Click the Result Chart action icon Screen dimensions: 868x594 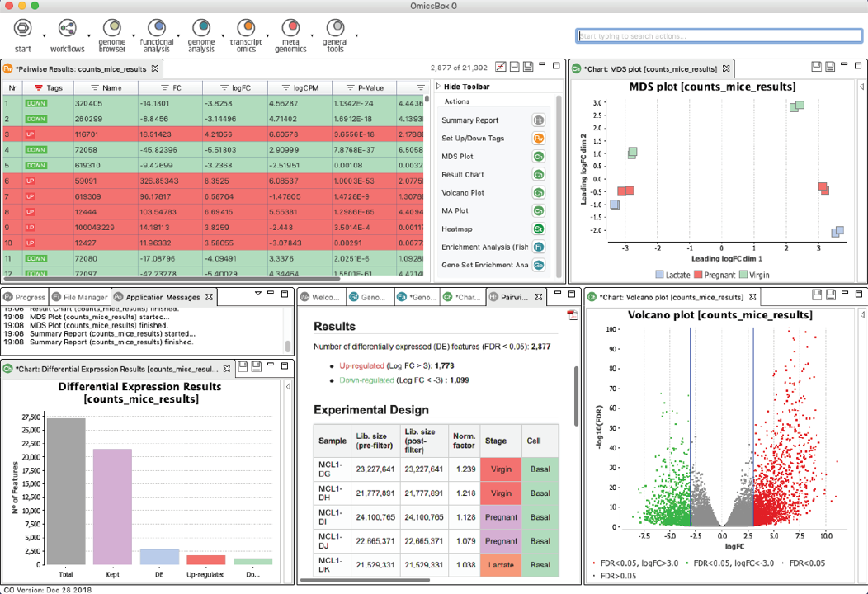538,174
